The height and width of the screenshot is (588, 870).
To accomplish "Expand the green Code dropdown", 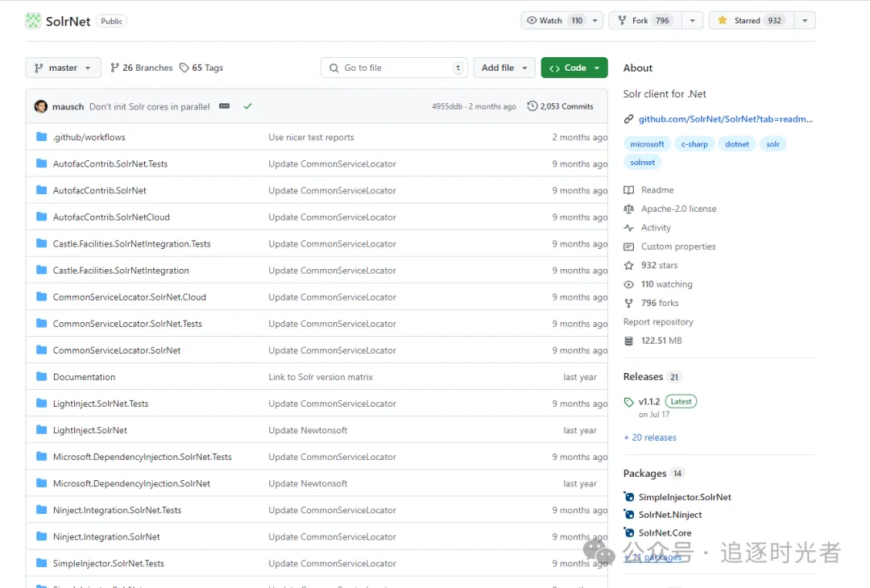I will tap(574, 68).
